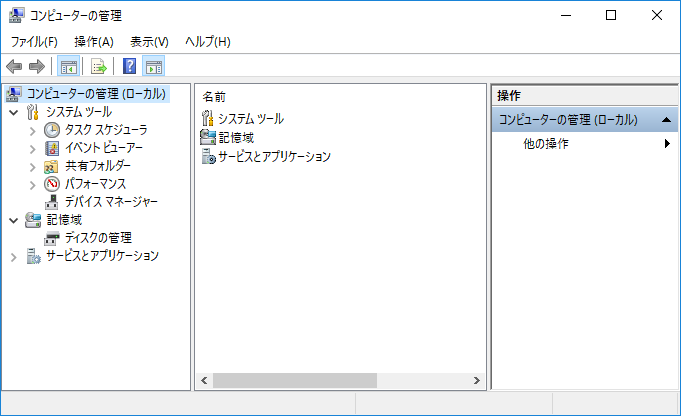Select the デバイス マネージャー label in the tree
681x416 pixels.
point(111,202)
